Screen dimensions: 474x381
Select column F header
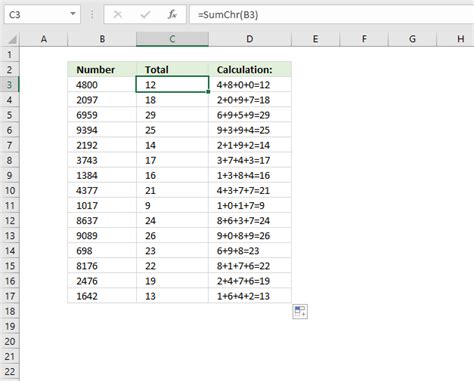(x=364, y=39)
